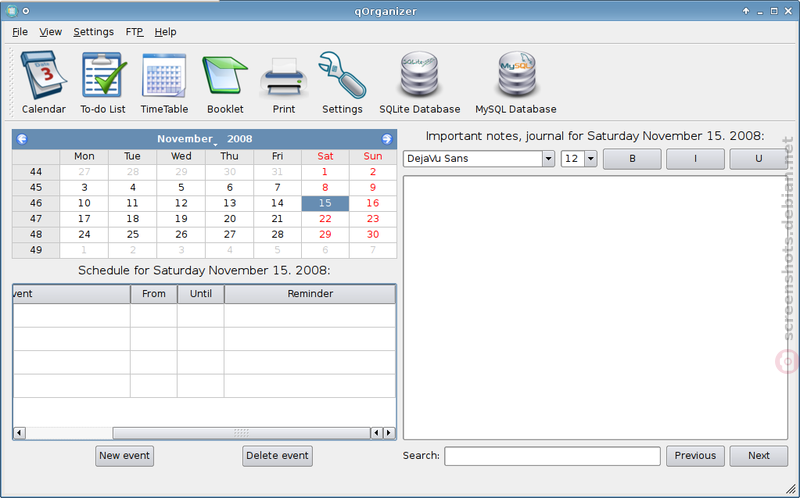Open the View menu

[x=51, y=32]
